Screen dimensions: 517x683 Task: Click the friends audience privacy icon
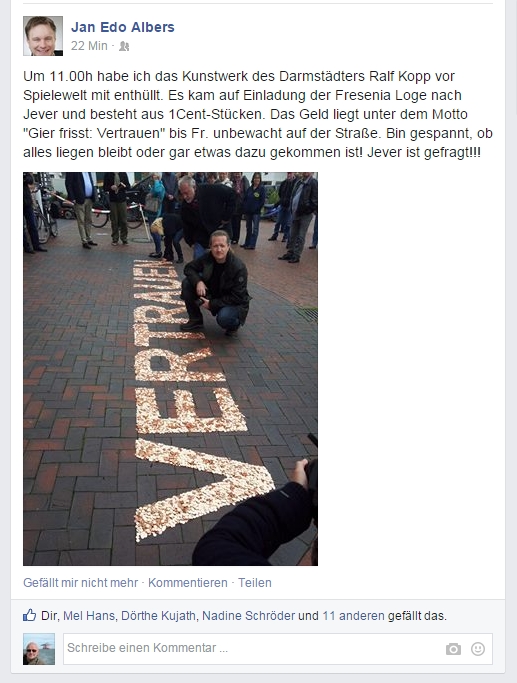click(x=124, y=46)
